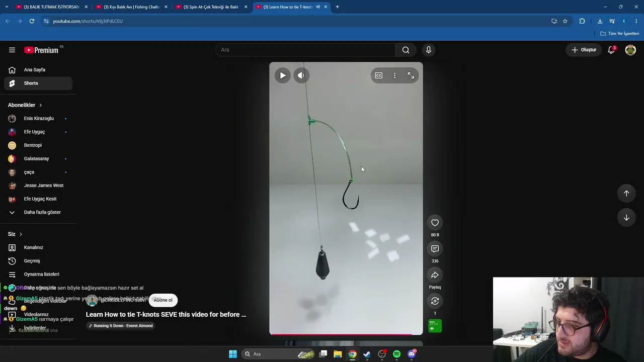Open Bentropi channel subscription
Viewport: 644px width, 362px height.
(38, 145)
